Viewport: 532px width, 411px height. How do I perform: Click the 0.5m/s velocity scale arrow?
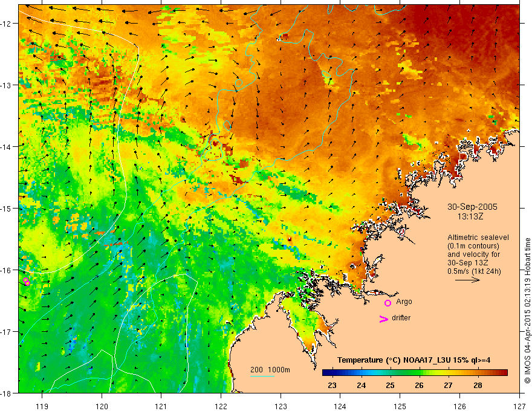click(467, 280)
